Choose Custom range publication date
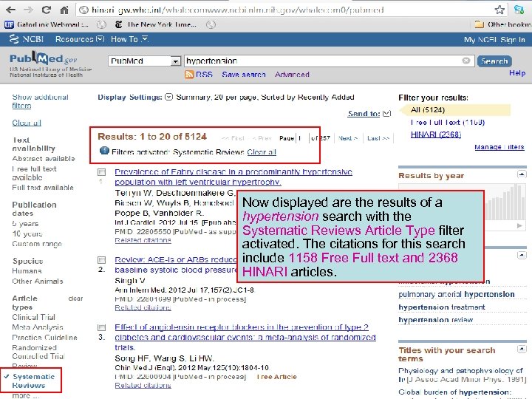The image size is (532, 399). pyautogui.click(x=37, y=244)
